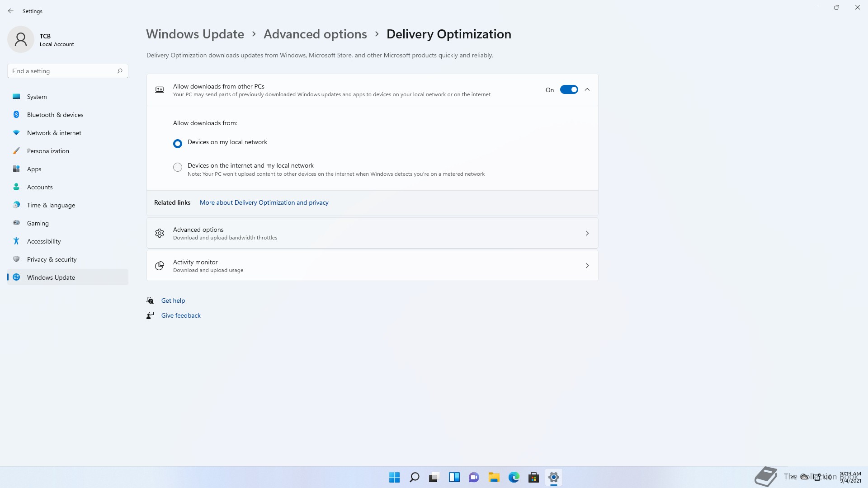
Task: Open the clock and date in system tray
Action: point(850,477)
